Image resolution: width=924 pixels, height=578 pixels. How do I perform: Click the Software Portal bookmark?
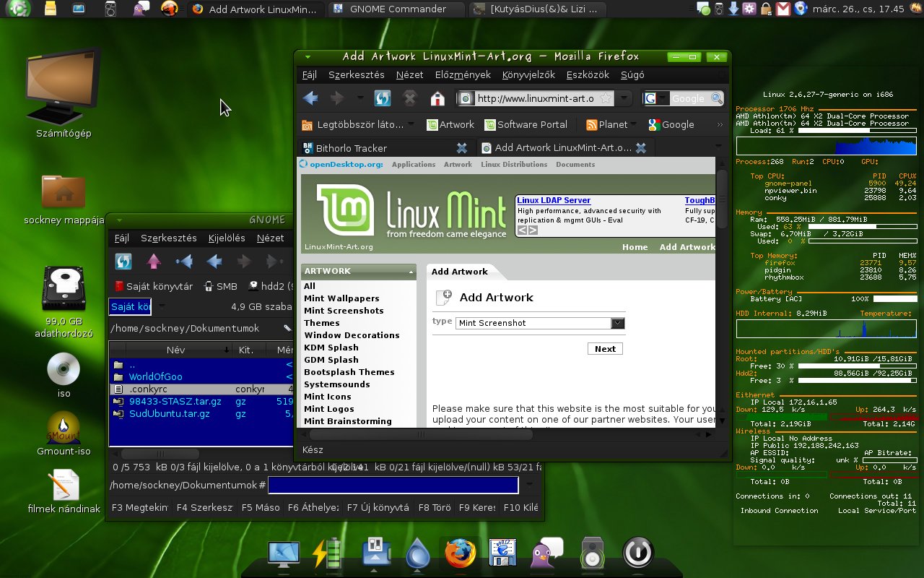tap(526, 124)
